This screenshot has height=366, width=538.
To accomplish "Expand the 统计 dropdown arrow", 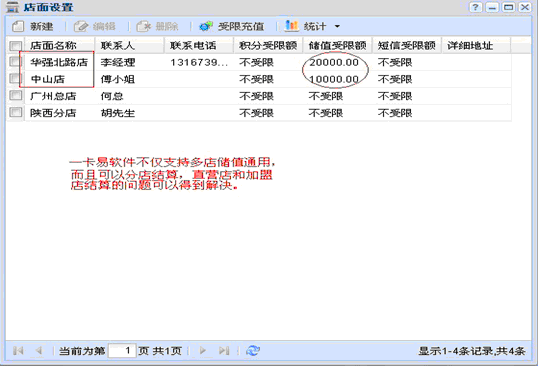I will point(337,26).
